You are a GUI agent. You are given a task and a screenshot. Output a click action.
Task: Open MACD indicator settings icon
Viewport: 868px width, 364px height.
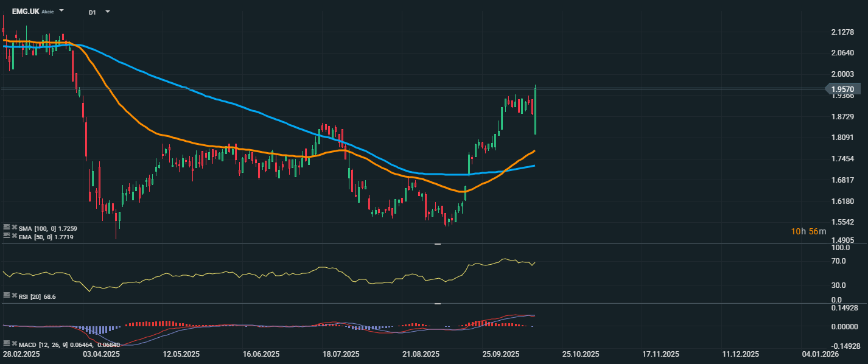pyautogui.click(x=6, y=343)
